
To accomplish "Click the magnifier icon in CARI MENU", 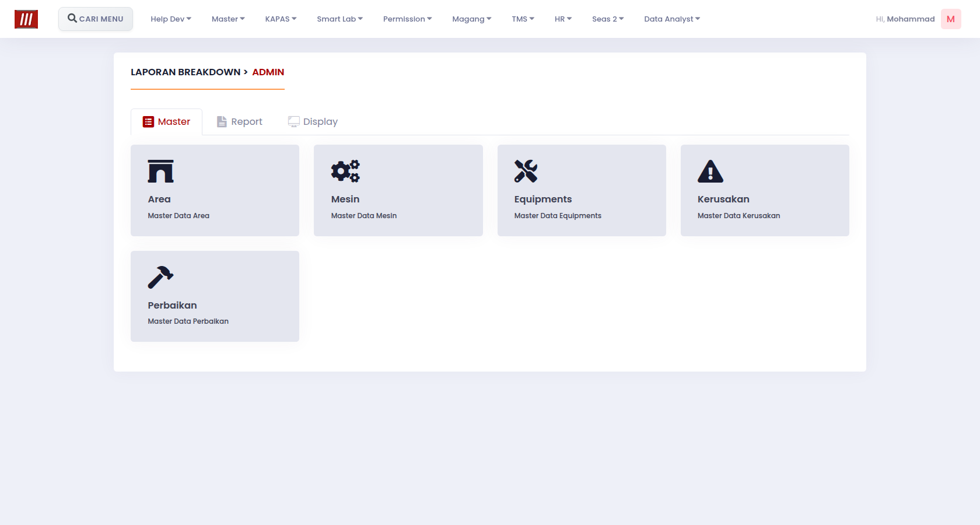I will click(72, 18).
